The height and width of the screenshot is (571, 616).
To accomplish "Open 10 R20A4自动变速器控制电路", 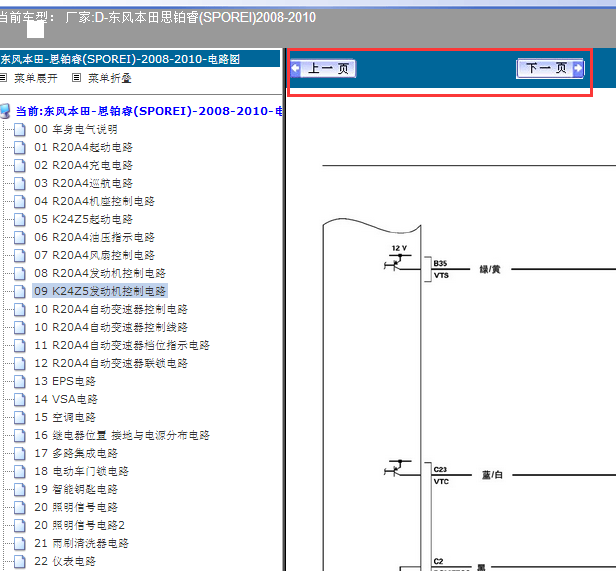I will click(111, 310).
